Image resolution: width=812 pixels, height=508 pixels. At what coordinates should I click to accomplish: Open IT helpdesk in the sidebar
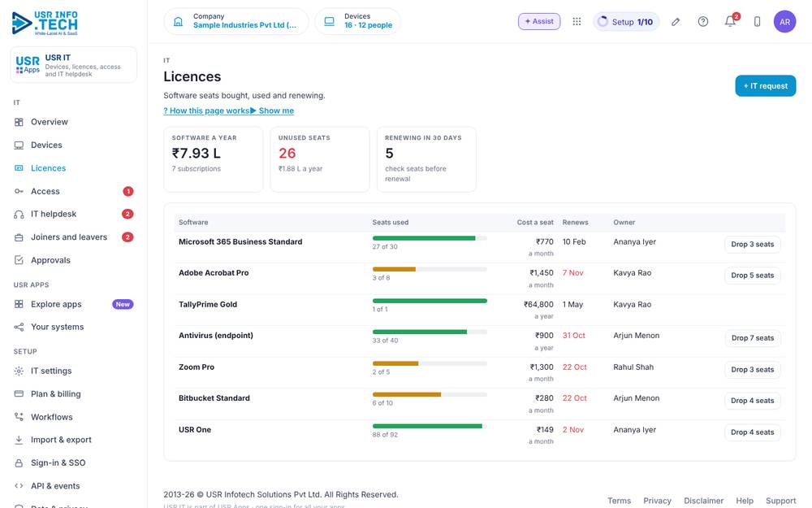click(74, 214)
